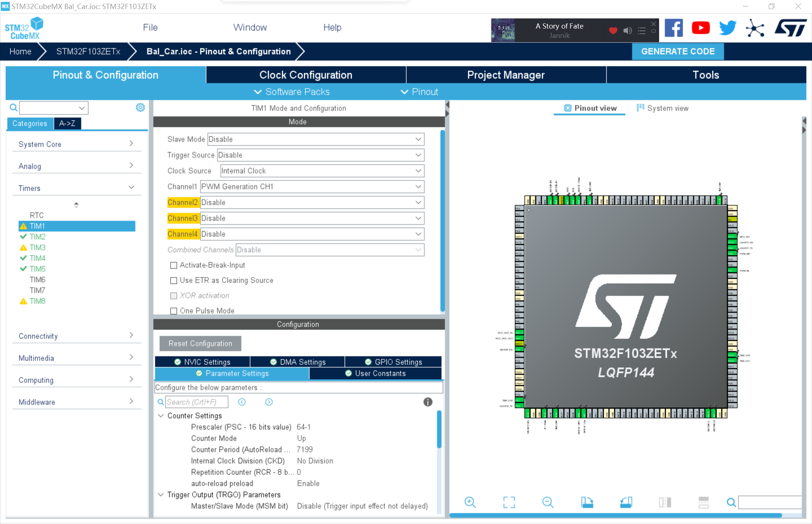Collapse Trigger Output (TRGO) Parameters group
The height and width of the screenshot is (524, 812).
tap(161, 495)
